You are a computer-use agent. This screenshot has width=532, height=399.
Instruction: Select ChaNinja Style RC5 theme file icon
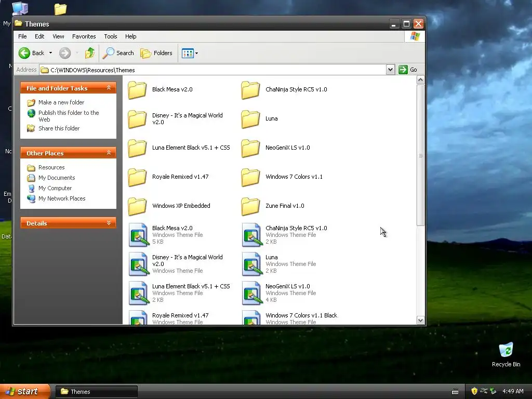click(x=252, y=235)
